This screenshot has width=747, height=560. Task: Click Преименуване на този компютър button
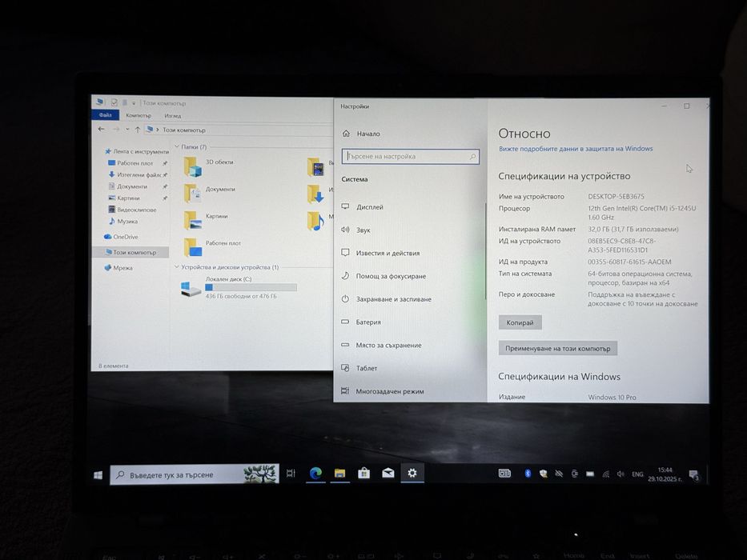coord(557,348)
